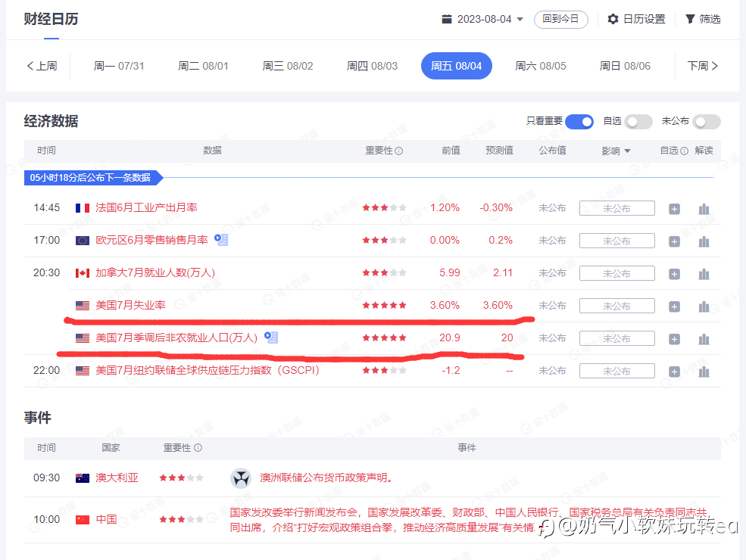
Task: Add 加拿大7月就业人数 to watchlist with plus icon
Action: pos(674,274)
